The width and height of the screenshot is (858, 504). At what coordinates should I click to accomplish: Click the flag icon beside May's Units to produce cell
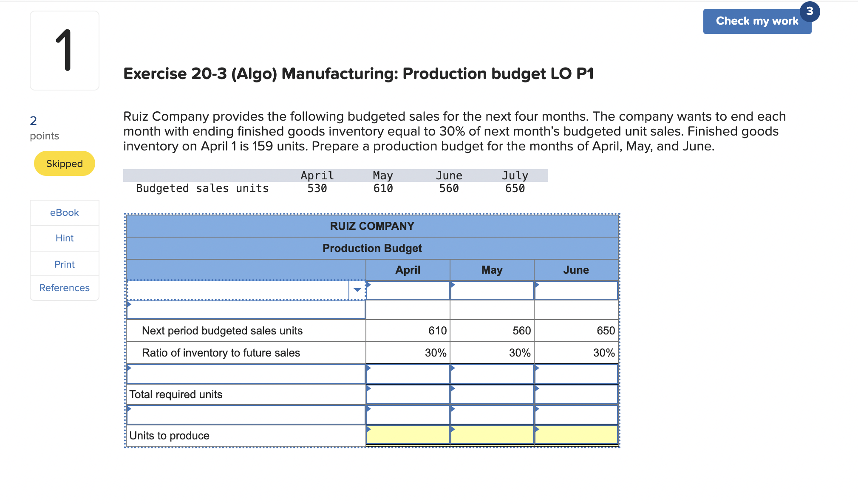tap(452, 430)
